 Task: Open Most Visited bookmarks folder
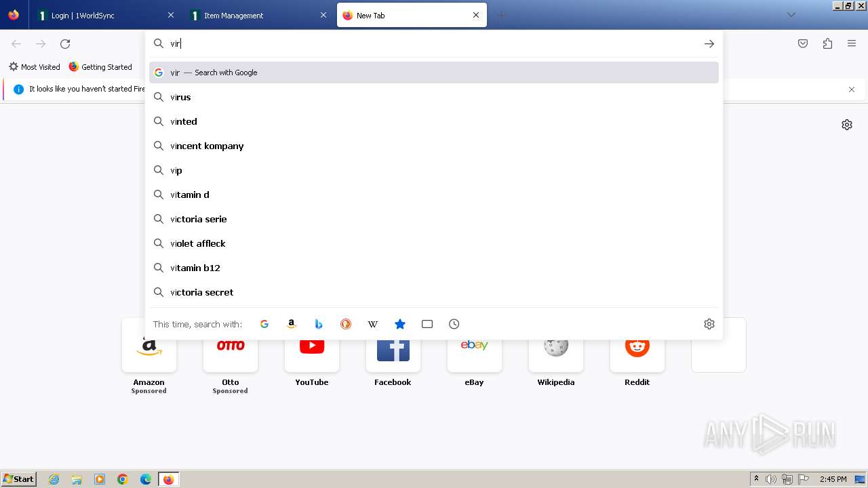tap(35, 66)
